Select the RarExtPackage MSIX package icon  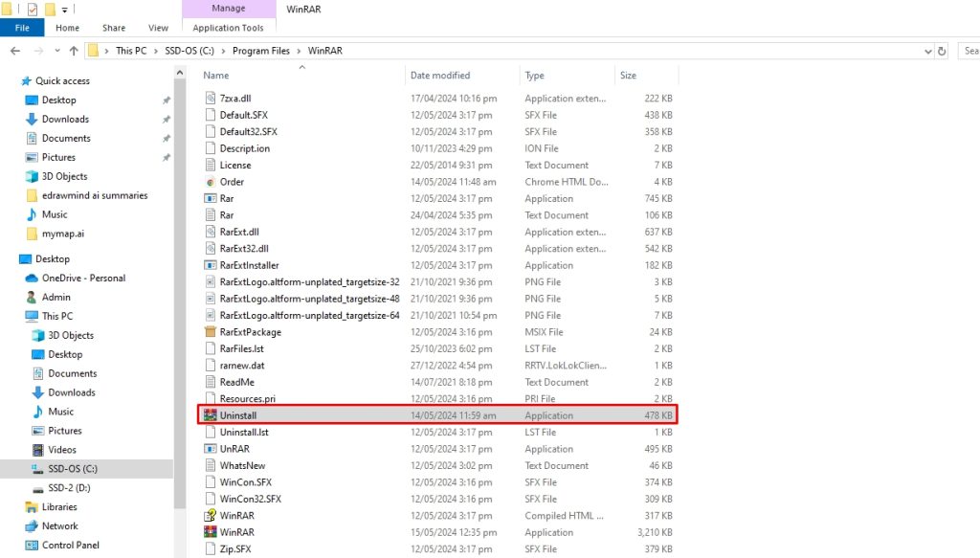pos(210,332)
